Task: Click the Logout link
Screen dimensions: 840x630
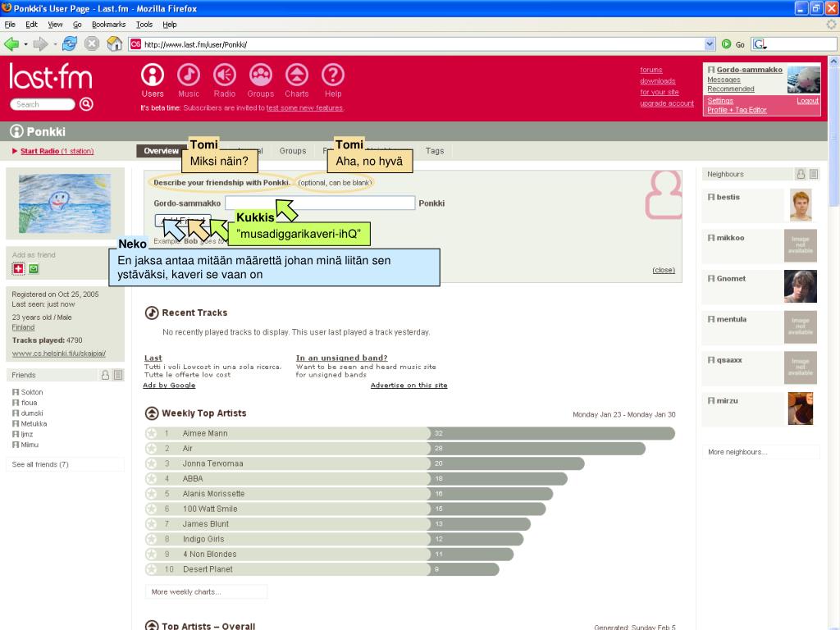Action: 807,101
